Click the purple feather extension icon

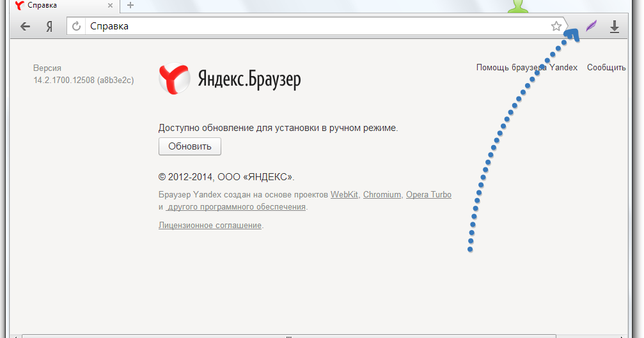coord(592,26)
